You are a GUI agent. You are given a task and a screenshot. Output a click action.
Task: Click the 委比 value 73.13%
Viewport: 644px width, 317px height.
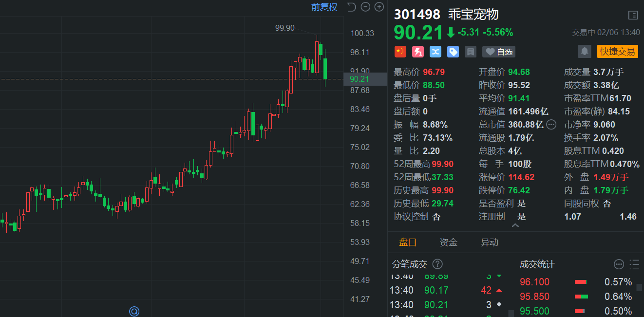tap(437, 138)
